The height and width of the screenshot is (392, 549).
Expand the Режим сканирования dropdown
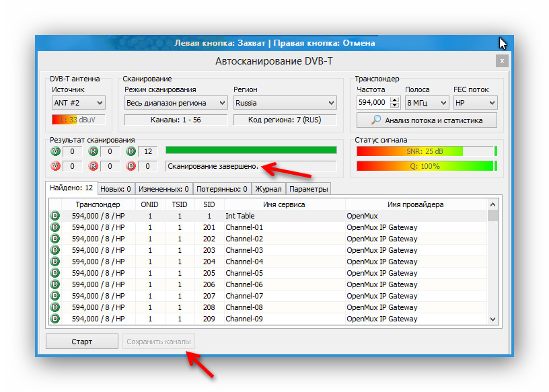pos(176,103)
